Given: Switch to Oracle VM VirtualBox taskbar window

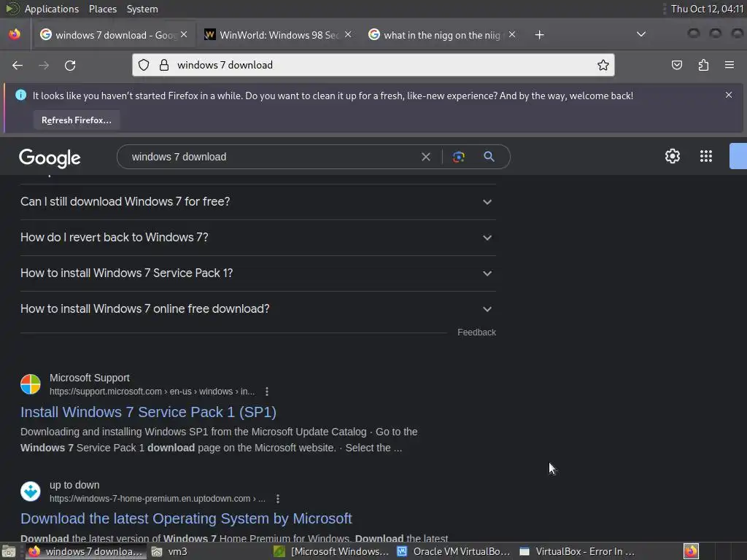Looking at the screenshot, I should (x=454, y=551).
